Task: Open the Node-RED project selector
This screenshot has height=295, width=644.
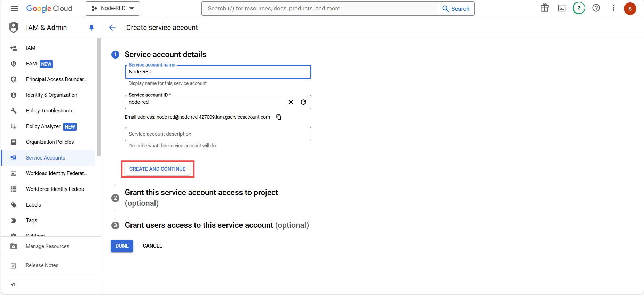Action: pos(112,8)
